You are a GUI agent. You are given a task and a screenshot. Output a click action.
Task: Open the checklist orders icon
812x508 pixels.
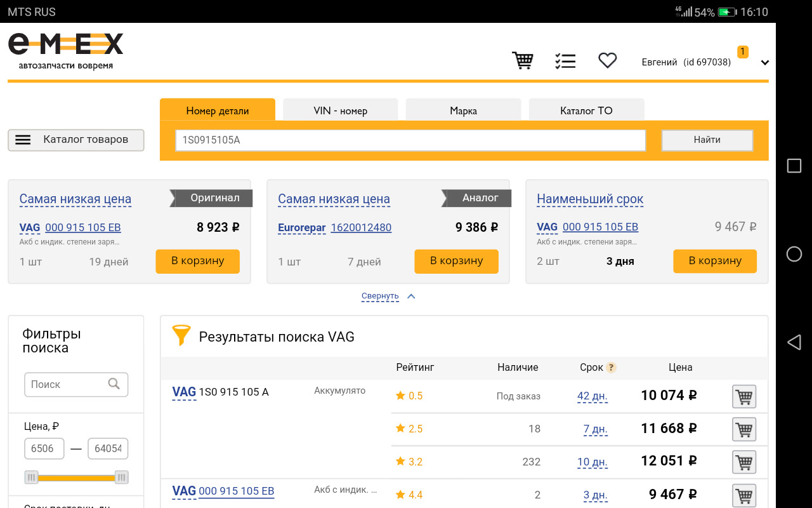tap(565, 61)
